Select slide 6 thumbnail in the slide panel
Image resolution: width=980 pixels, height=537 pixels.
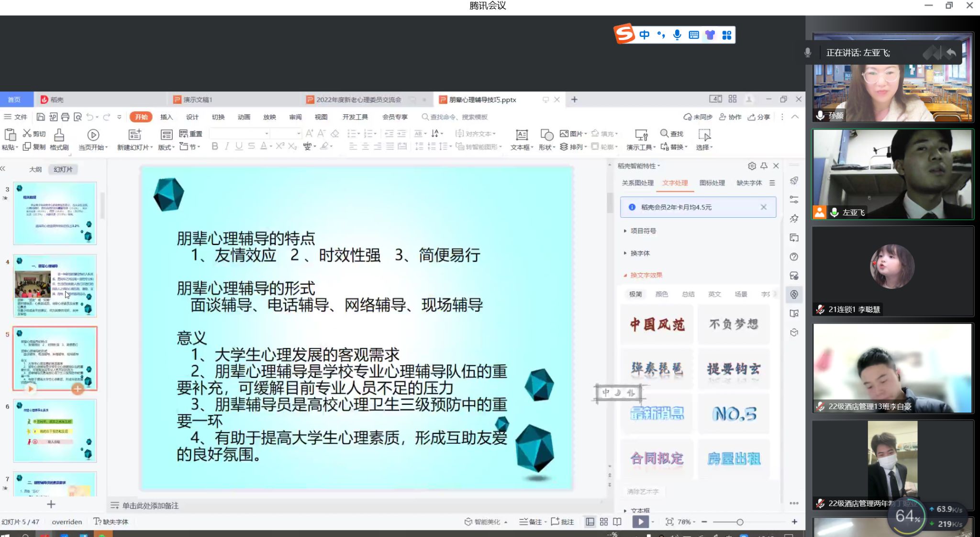click(55, 430)
